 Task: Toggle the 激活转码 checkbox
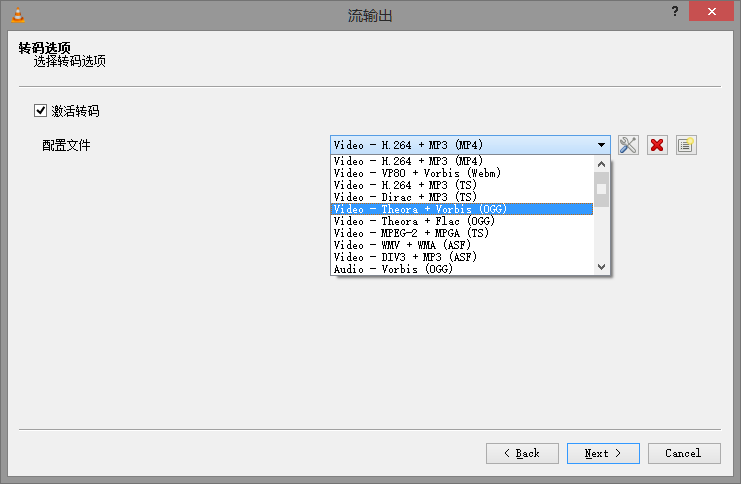tap(40, 111)
